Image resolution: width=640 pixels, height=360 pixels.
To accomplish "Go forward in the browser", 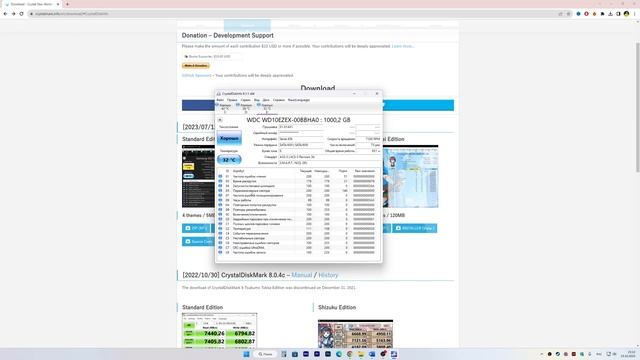I will click(13, 14).
